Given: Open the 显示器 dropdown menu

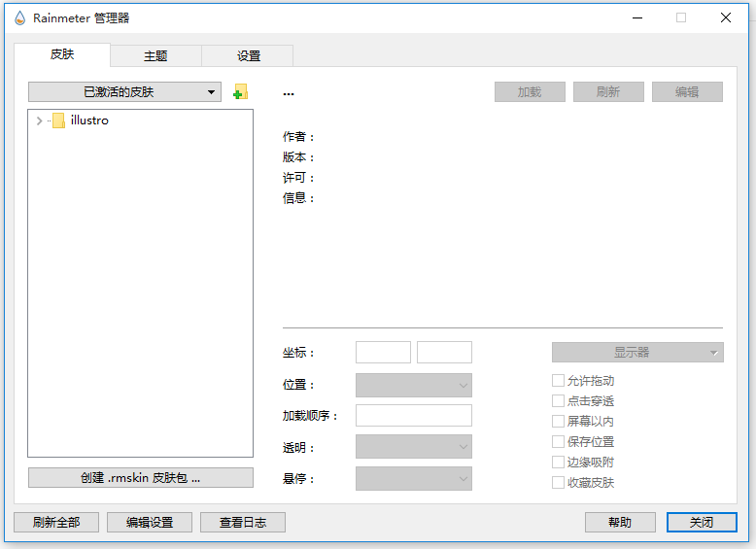Looking at the screenshot, I should point(637,353).
